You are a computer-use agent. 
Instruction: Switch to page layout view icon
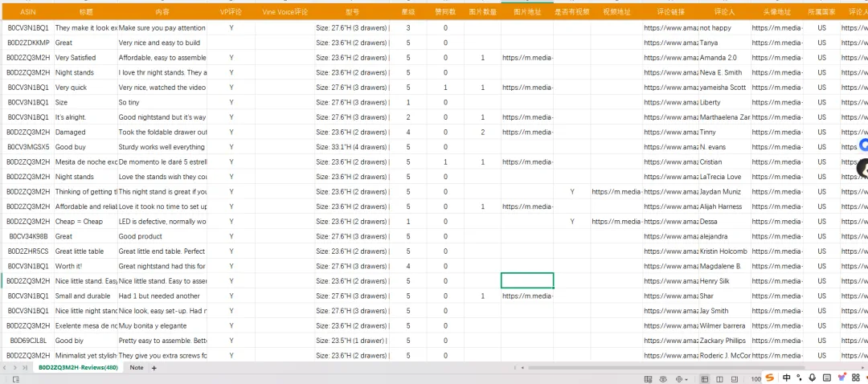tap(719, 379)
